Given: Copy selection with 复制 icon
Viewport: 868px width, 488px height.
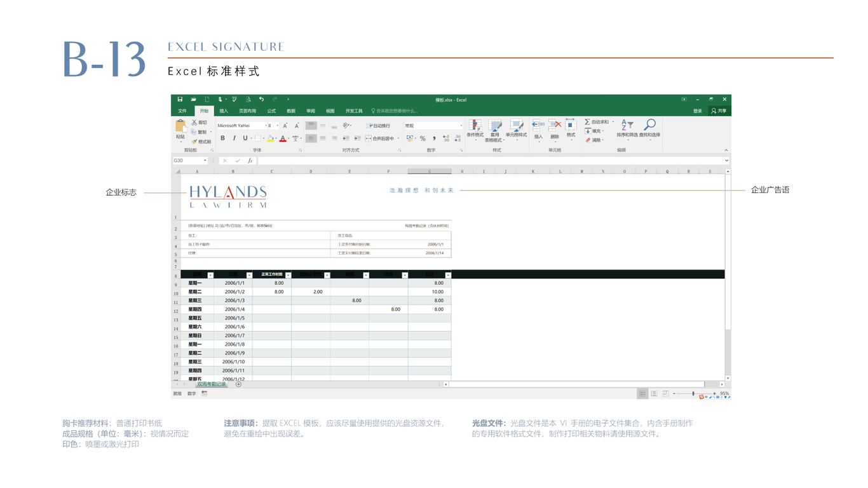Looking at the screenshot, I should click(x=200, y=132).
